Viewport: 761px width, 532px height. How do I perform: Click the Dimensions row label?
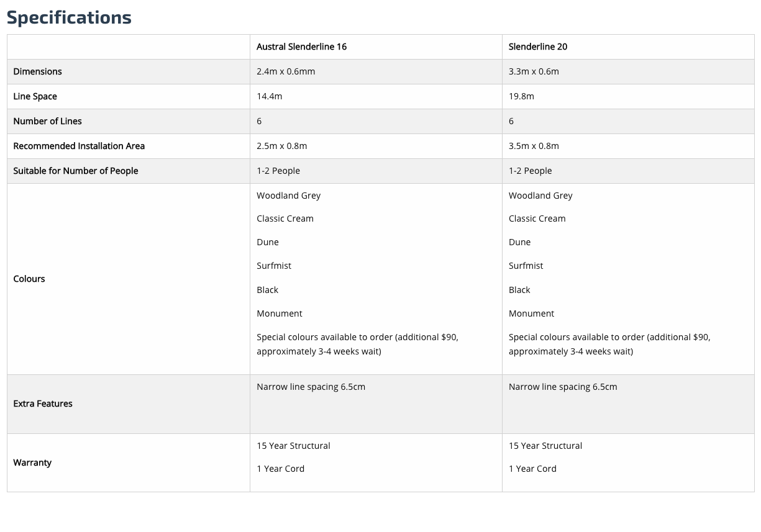(x=38, y=71)
